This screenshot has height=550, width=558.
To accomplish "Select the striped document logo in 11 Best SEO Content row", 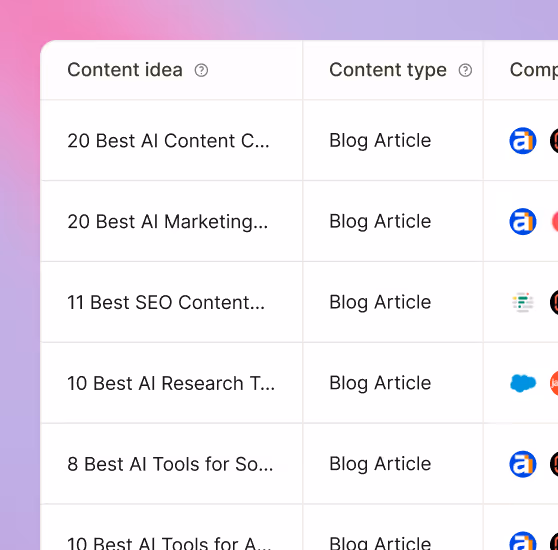I will pyautogui.click(x=523, y=302).
